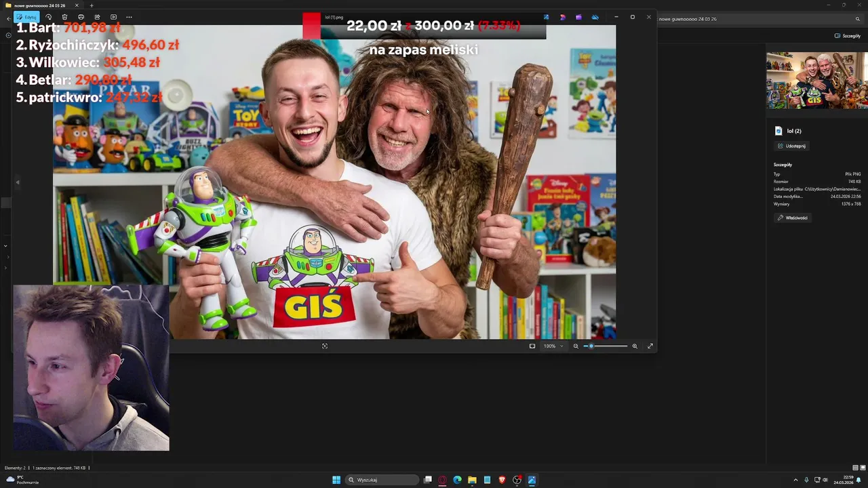868x488 pixels.
Task: Open volume control in system tray
Action: [x=825, y=480]
